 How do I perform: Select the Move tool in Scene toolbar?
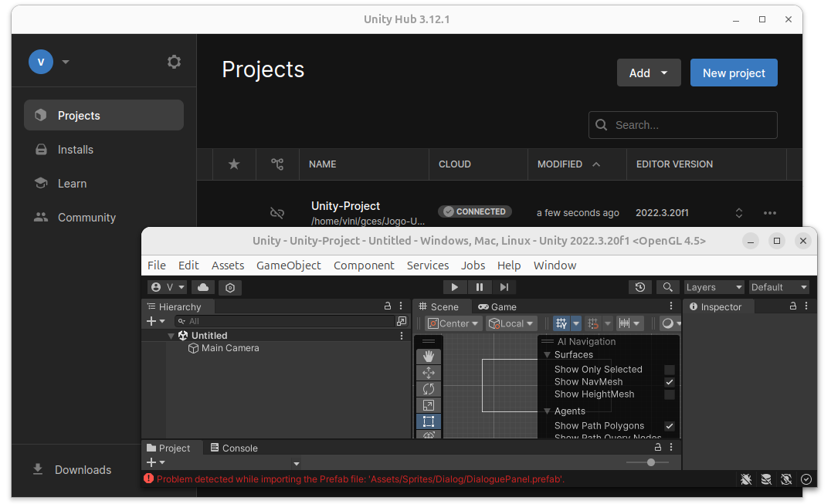pos(429,373)
